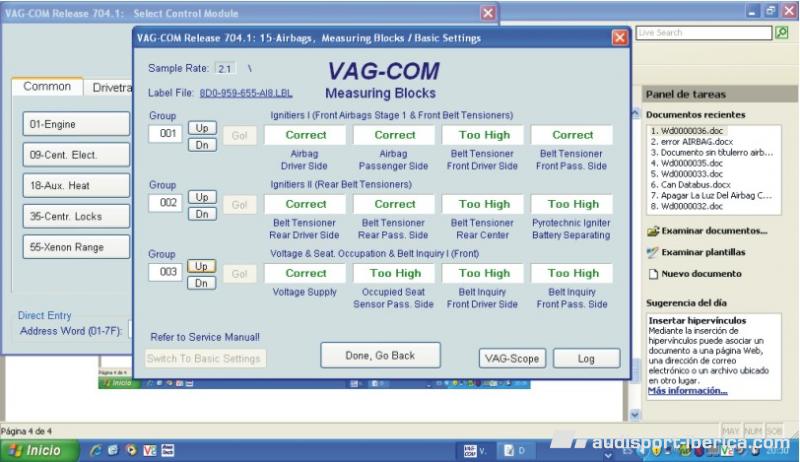Click the Nuevo documento page icon
Image resolution: width=800 pixels, height=462 pixels.
pyautogui.click(x=653, y=274)
